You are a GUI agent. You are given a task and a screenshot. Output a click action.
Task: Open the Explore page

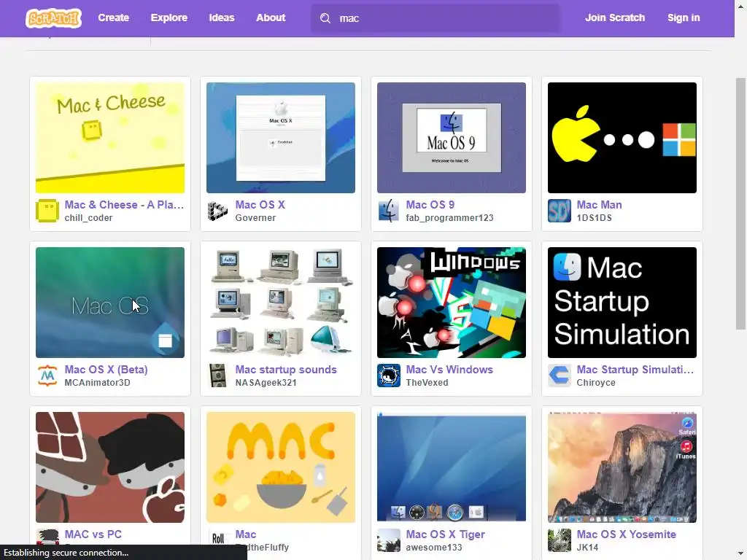click(169, 17)
